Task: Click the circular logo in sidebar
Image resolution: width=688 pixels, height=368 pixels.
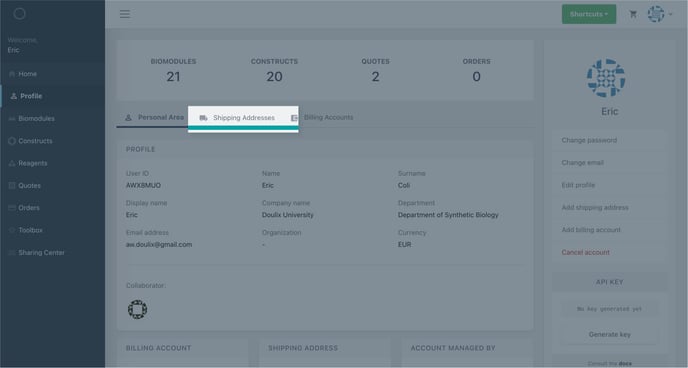Action: [19, 14]
